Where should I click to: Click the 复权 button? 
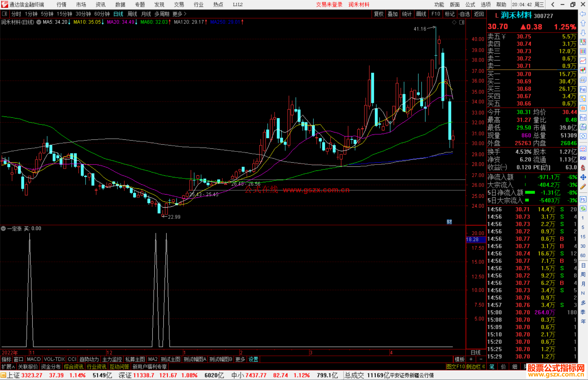[x=379, y=14]
